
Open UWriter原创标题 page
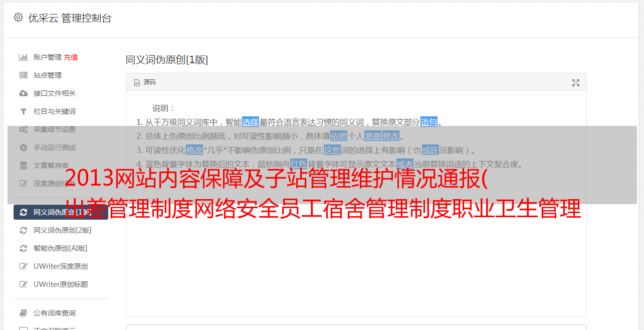[61, 284]
